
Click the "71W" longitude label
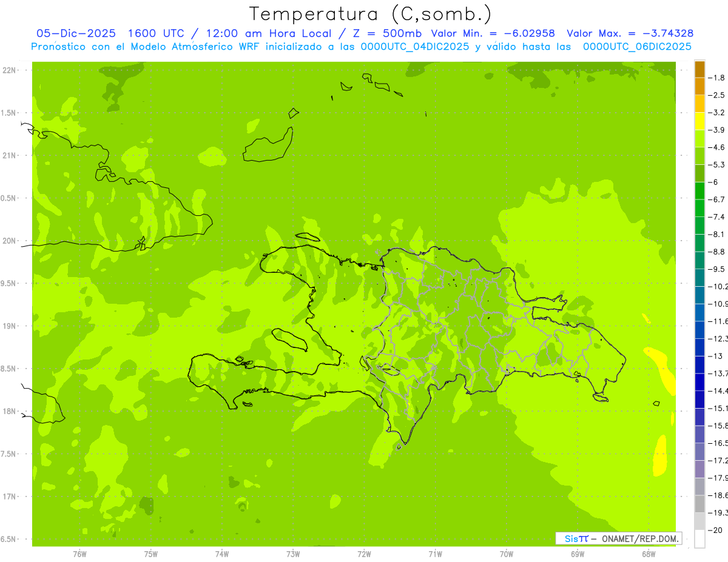[436, 554]
